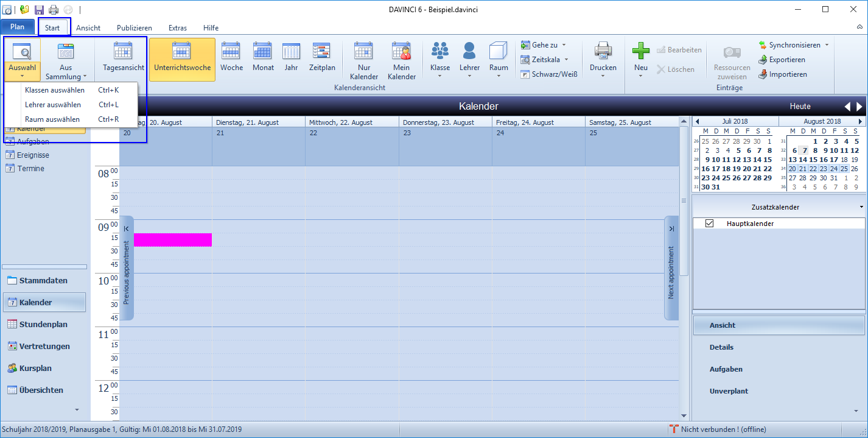Click the save icon in quick access toolbar
868x438 pixels.
[39, 9]
